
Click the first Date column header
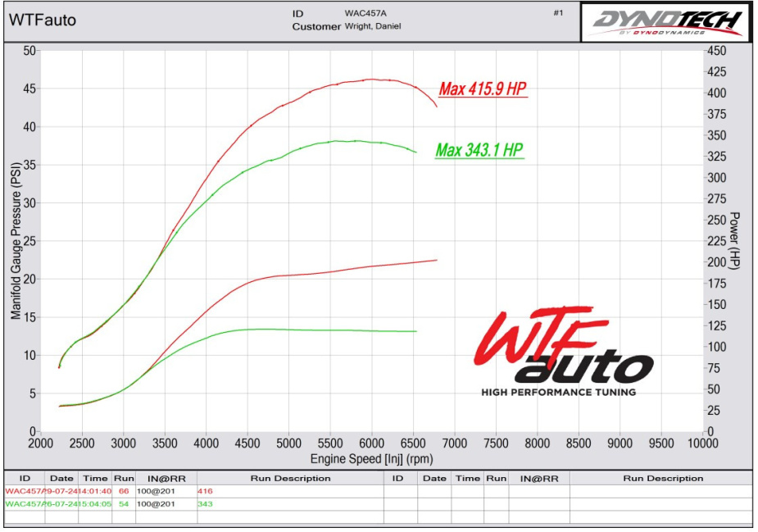coord(61,478)
